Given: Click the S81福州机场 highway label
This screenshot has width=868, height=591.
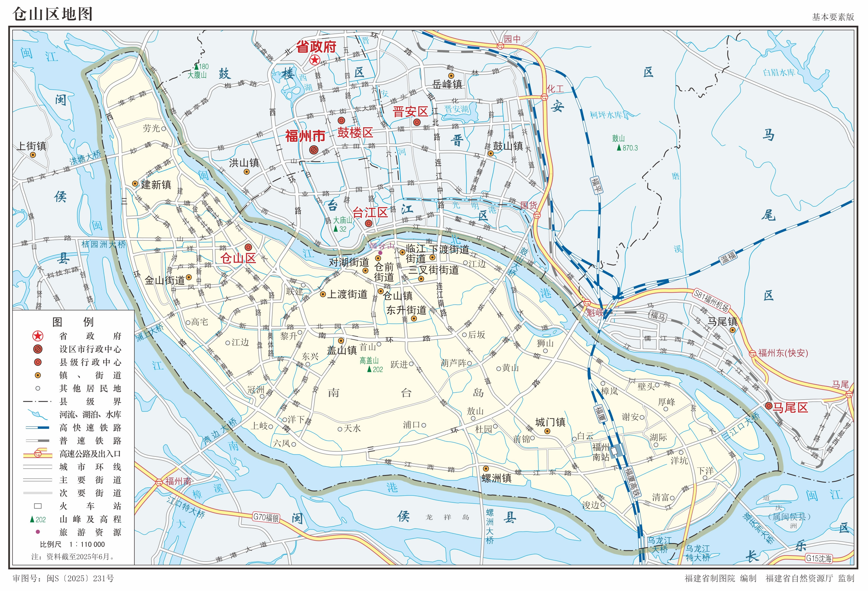Looking at the screenshot, I should tap(711, 300).
